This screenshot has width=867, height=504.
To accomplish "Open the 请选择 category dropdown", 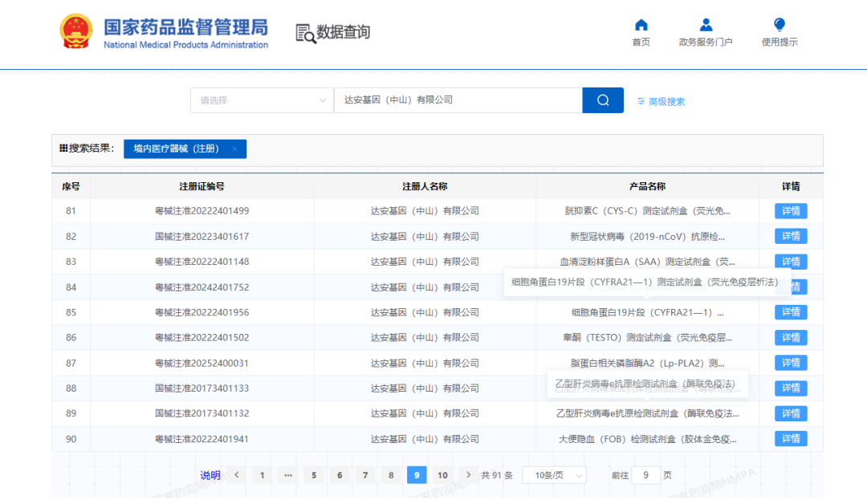I will click(262, 100).
